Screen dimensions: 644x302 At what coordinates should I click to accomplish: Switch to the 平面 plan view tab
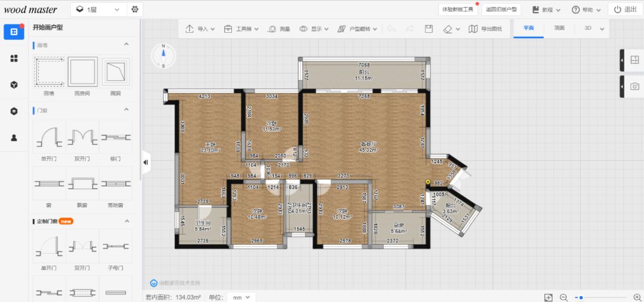[x=528, y=29]
